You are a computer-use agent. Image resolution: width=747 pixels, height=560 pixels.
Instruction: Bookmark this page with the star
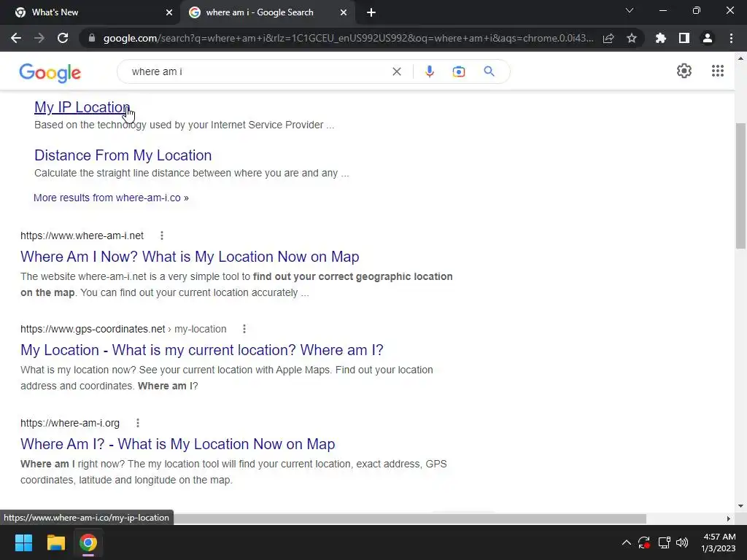point(632,38)
